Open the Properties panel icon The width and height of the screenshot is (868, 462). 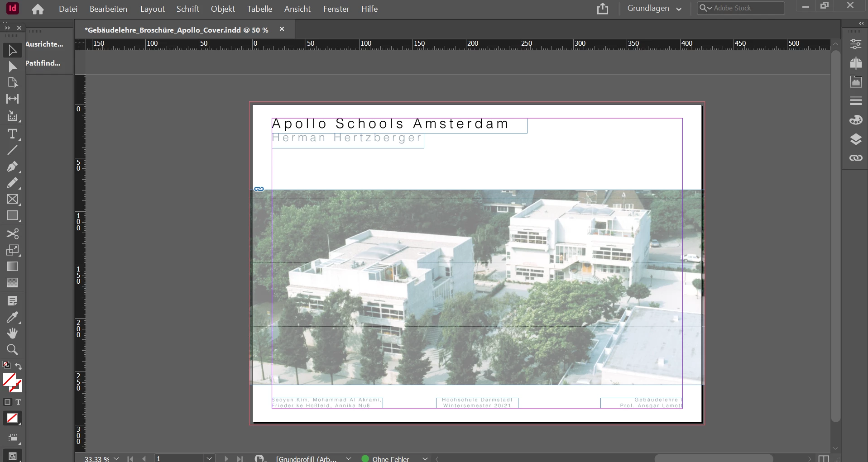856,44
